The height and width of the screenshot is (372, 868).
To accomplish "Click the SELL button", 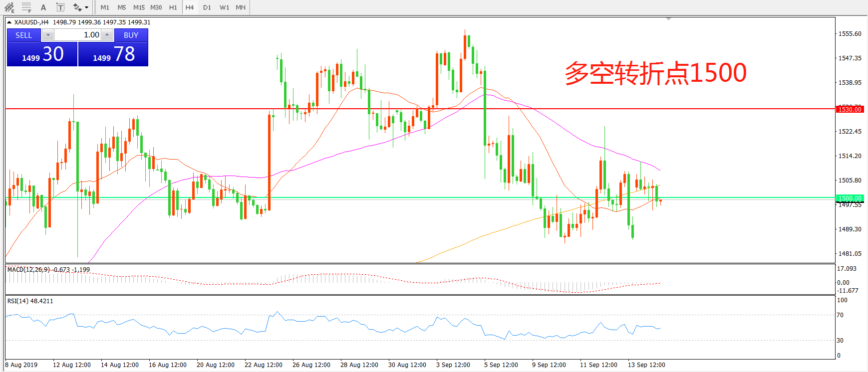I will [x=23, y=35].
